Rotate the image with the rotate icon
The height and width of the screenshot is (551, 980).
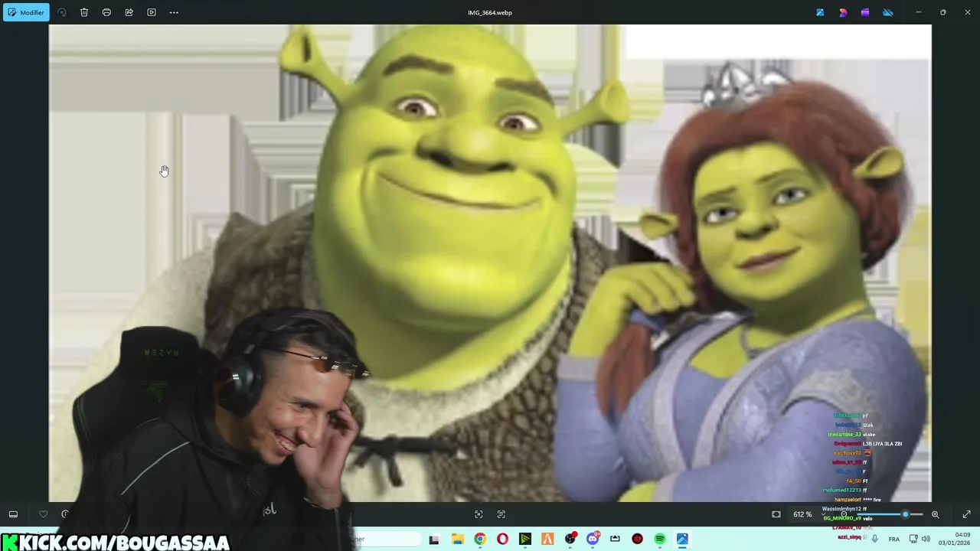[x=62, y=12]
